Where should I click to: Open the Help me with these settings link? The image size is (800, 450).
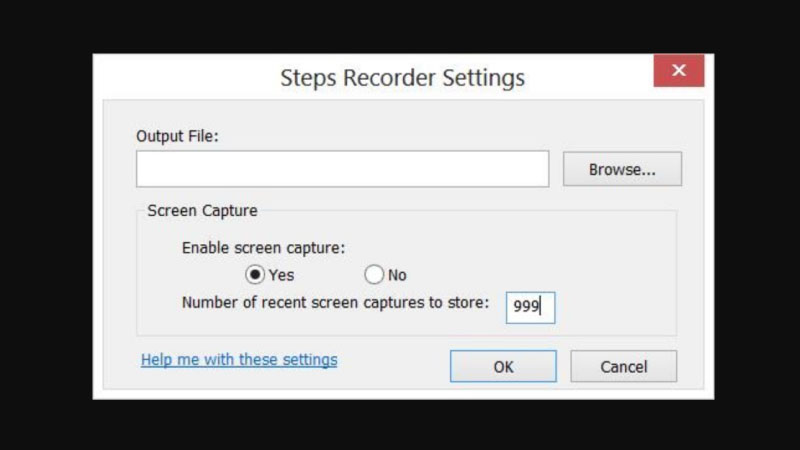coord(239,359)
